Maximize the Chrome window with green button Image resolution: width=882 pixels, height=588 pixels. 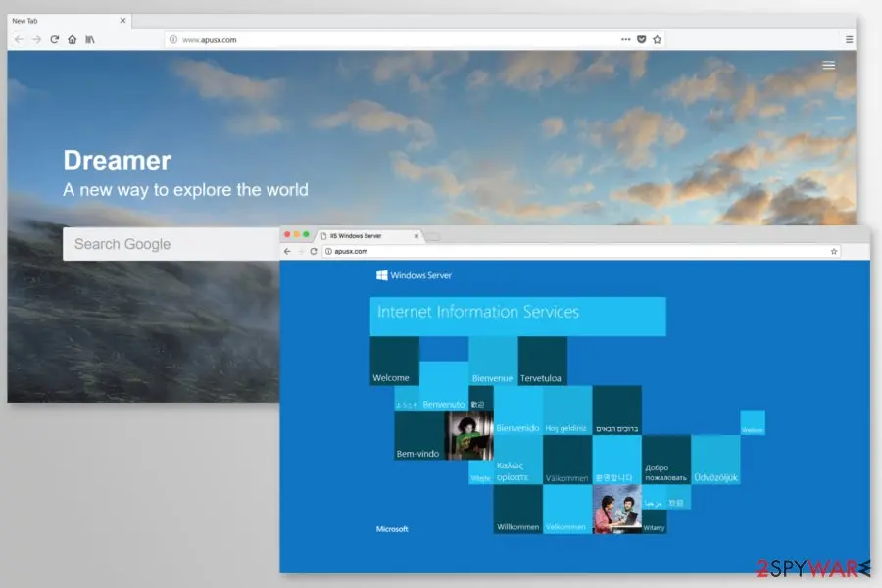(306, 234)
